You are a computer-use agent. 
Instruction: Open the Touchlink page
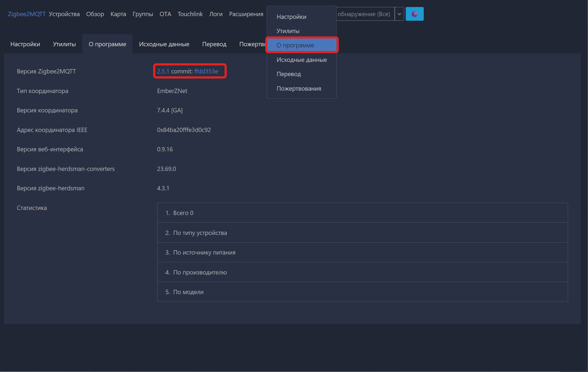pyautogui.click(x=190, y=14)
